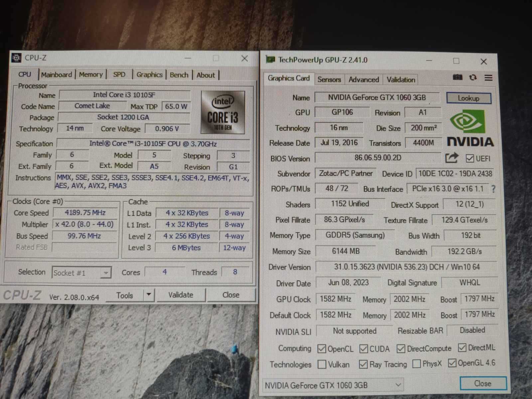Click the Bandwidth value 192.2 GB/s

click(465, 251)
